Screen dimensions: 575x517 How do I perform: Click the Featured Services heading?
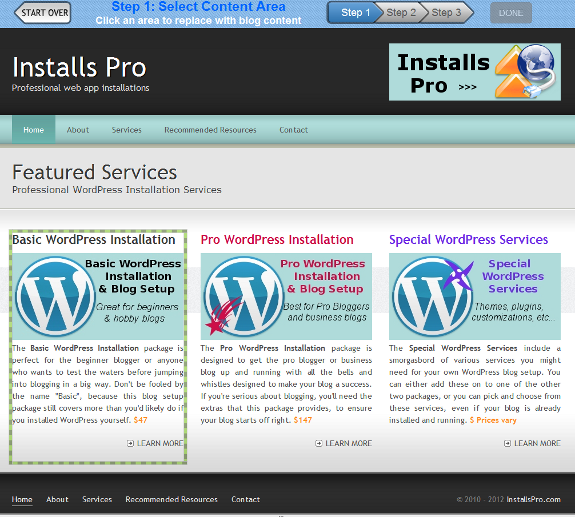(95, 172)
